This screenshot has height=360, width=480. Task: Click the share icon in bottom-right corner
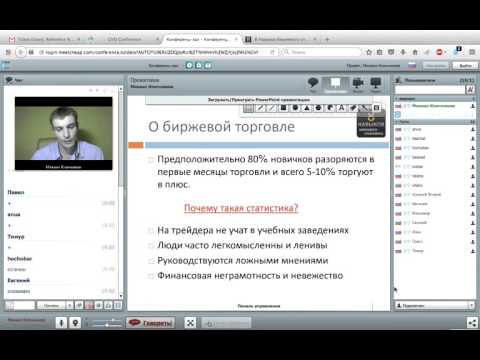(472, 323)
